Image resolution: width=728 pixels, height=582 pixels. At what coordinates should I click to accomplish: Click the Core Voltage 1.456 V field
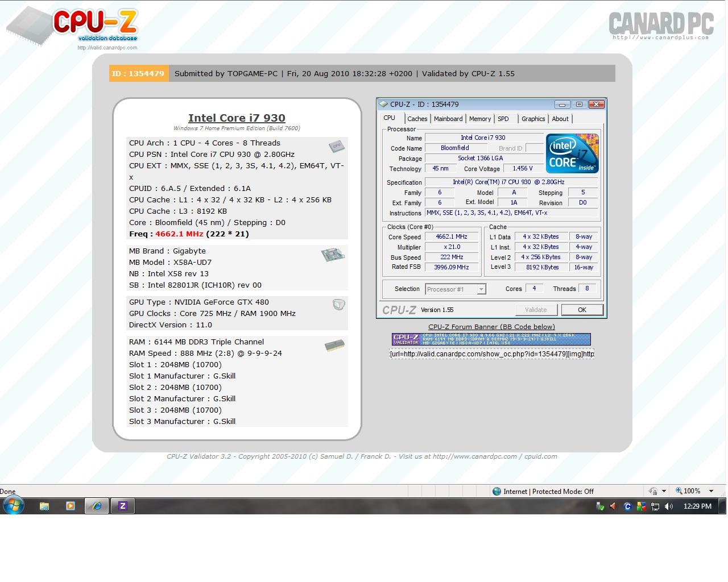tap(523, 169)
